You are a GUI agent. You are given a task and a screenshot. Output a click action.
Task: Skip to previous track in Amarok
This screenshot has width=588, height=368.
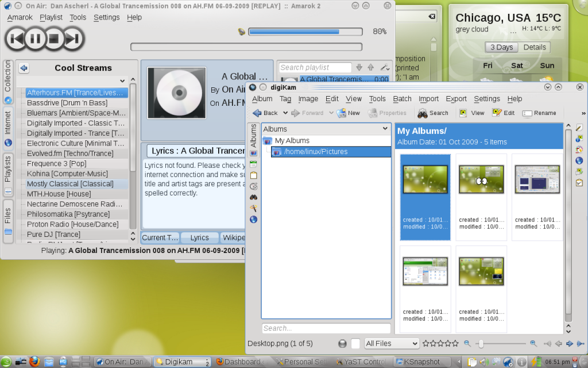point(16,39)
